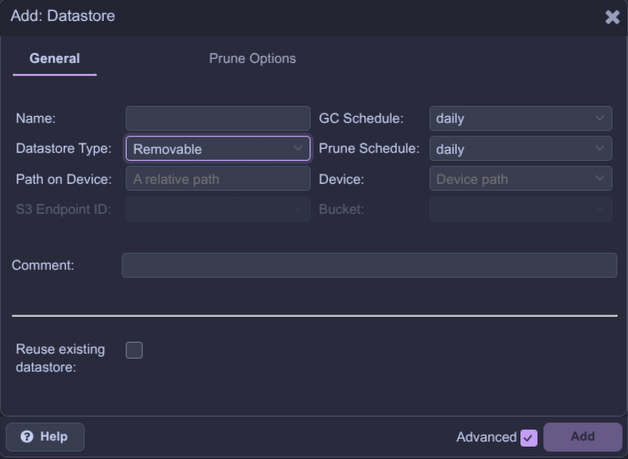Click the GC Schedule text box
Image resolution: width=628 pixels, height=459 pixels.
tap(510, 118)
